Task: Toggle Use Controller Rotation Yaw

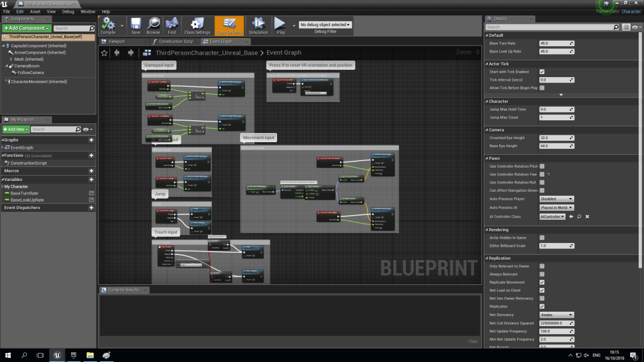Action: pos(542,174)
